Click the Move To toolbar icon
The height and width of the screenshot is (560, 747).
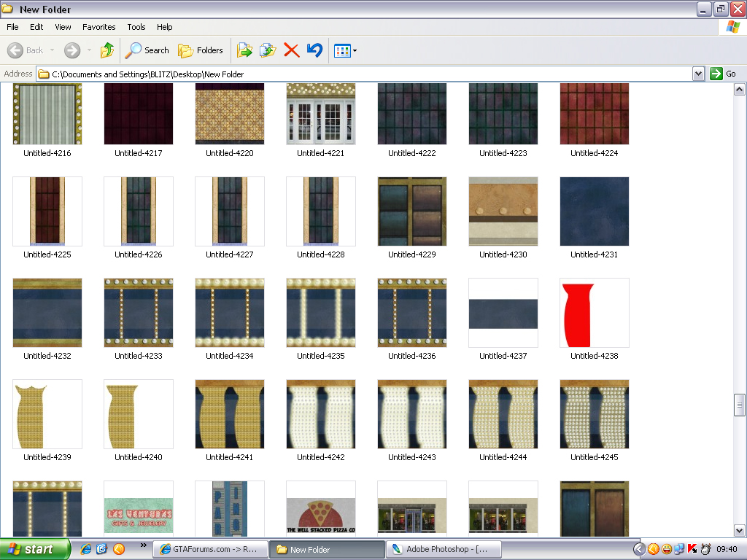point(244,50)
